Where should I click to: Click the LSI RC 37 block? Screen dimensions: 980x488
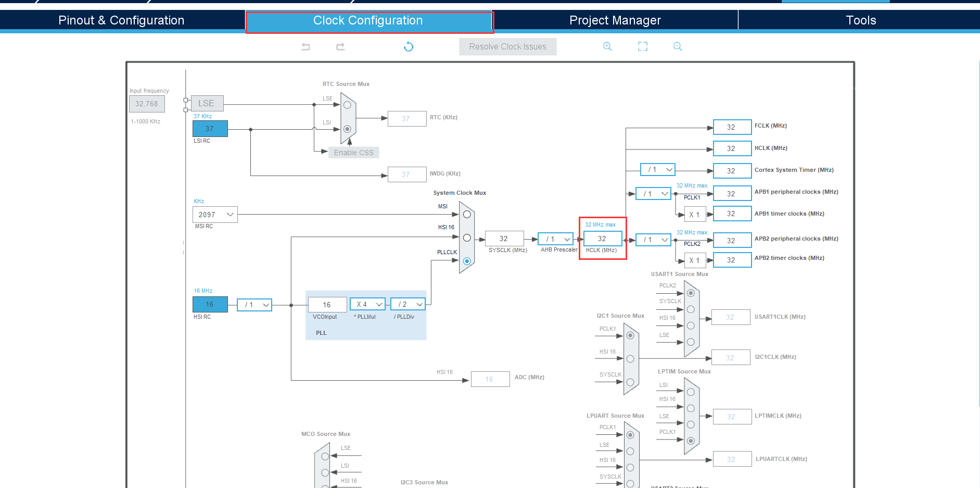[x=210, y=129]
